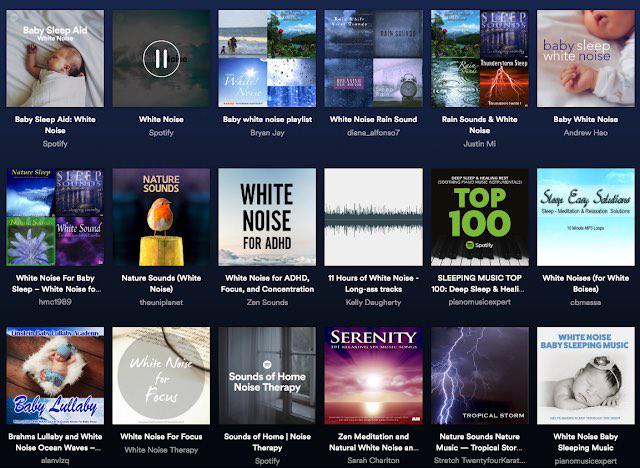Open the White Noise For Baby Sleep cover

55,217
